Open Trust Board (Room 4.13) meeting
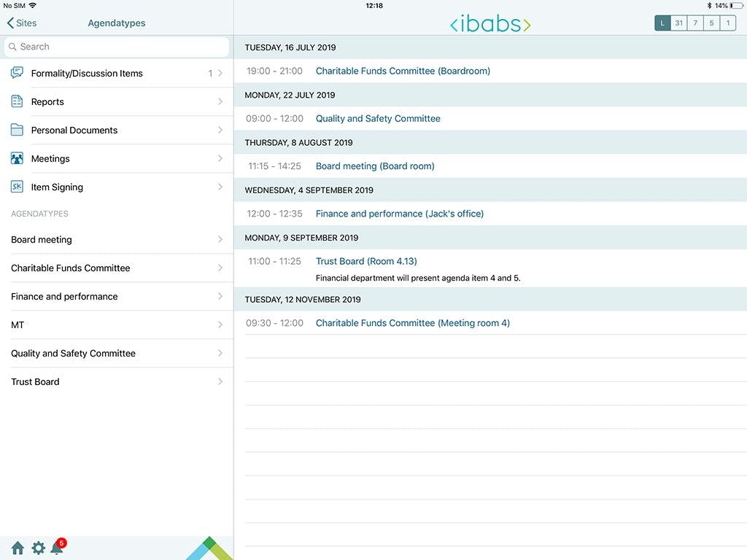 point(366,262)
